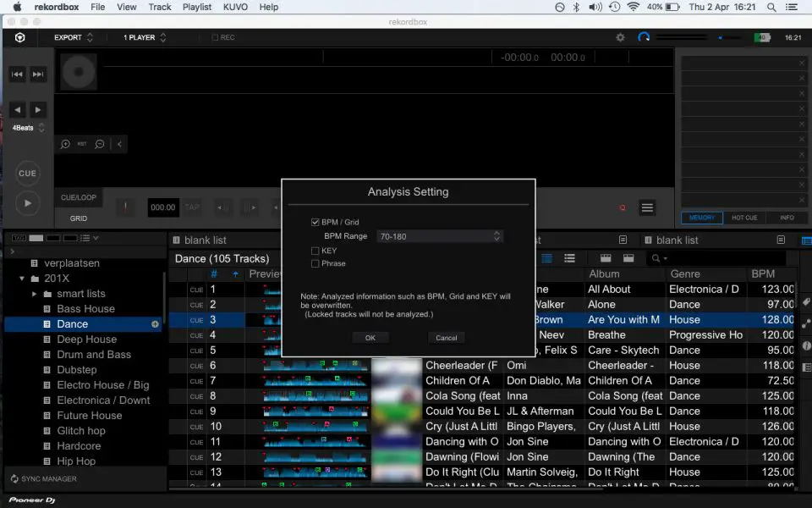Click the first artwork view icon

[606, 258]
